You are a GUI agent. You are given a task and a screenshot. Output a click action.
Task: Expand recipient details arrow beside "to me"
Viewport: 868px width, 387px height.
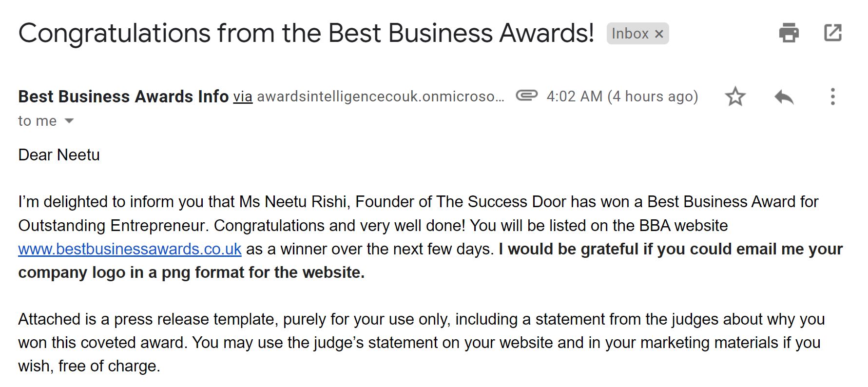point(69,121)
